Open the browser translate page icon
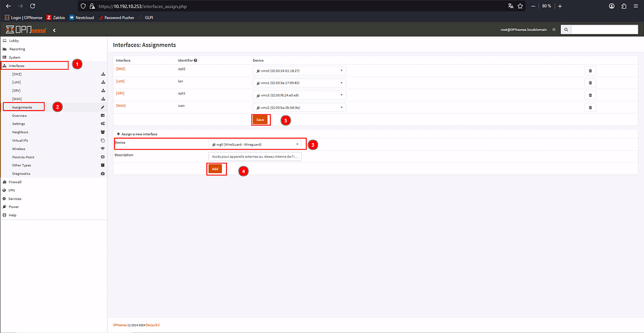Viewport: 644px width, 333px height. click(x=511, y=6)
